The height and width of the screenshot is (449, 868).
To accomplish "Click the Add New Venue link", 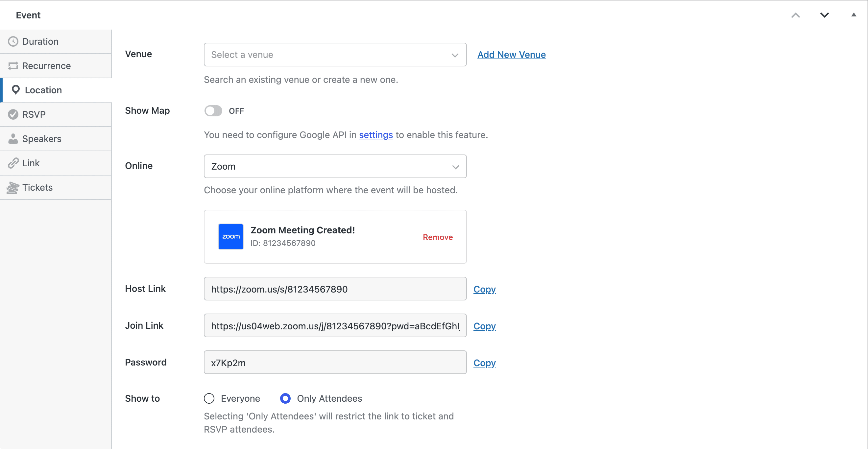I will point(512,55).
